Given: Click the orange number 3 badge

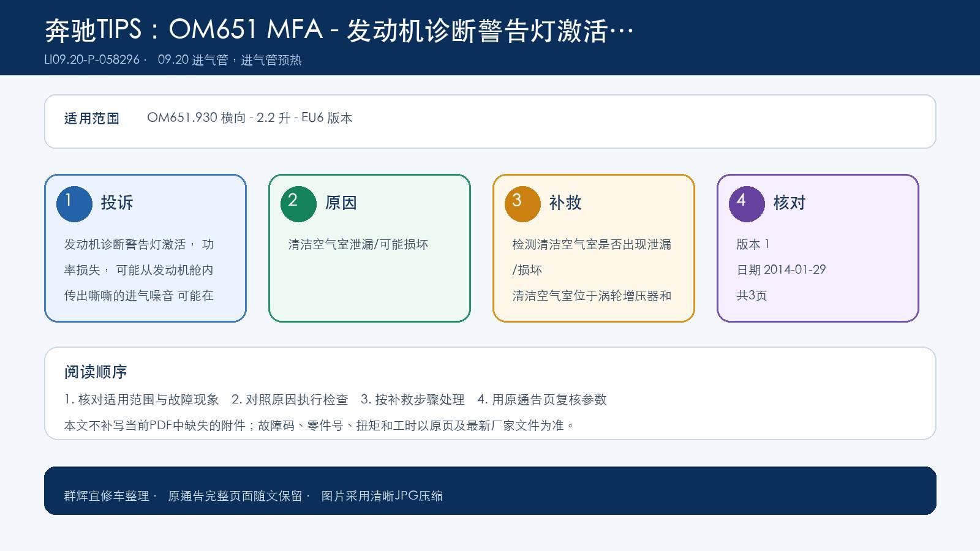Looking at the screenshot, I should point(522,204).
